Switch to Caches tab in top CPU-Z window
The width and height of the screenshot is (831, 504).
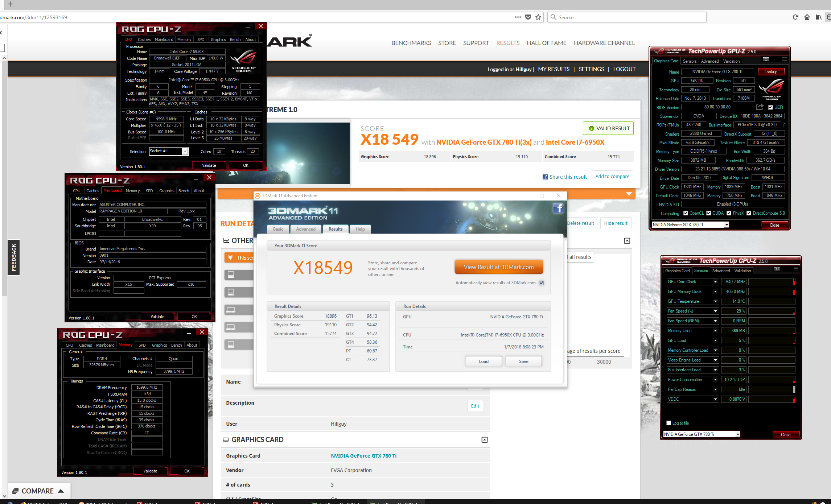[x=144, y=40]
